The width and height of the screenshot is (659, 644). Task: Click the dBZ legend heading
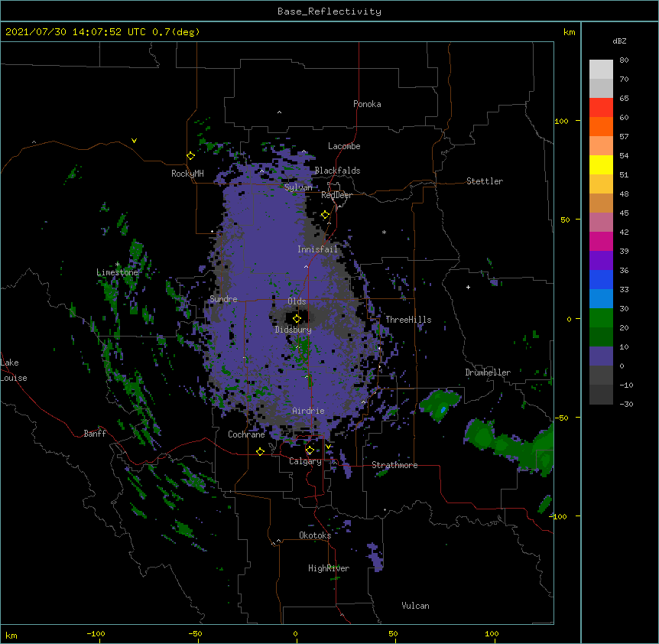click(619, 41)
